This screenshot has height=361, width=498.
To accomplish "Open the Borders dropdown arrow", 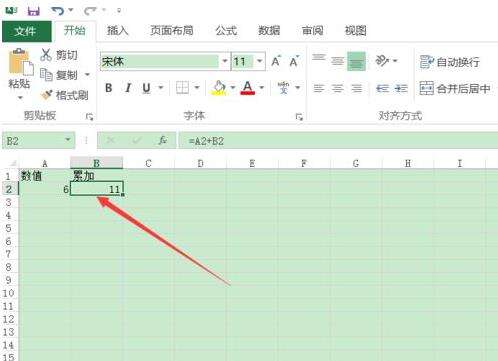I will coord(197,88).
